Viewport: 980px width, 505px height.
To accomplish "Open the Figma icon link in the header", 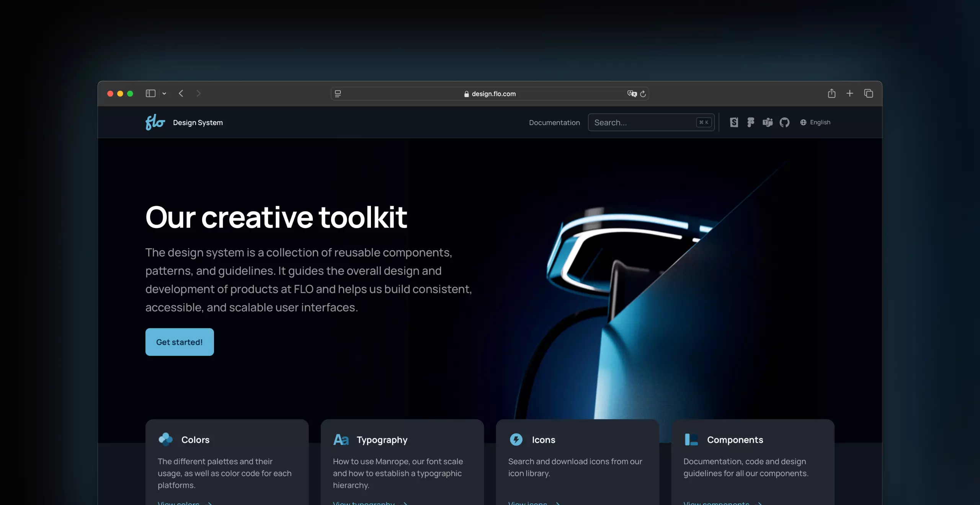I will 751,122.
